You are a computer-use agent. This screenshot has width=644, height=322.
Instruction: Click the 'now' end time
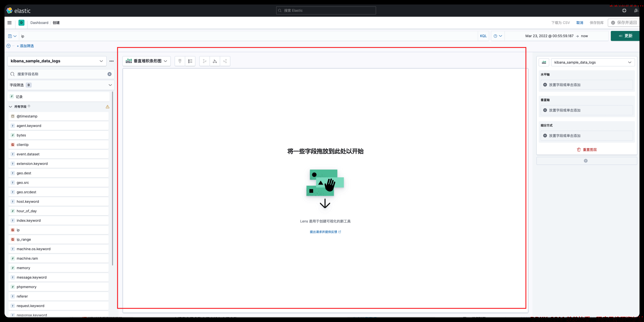(584, 36)
